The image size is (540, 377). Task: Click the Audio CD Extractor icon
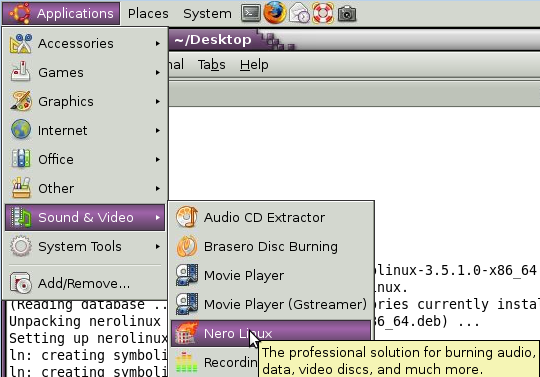coord(187,217)
